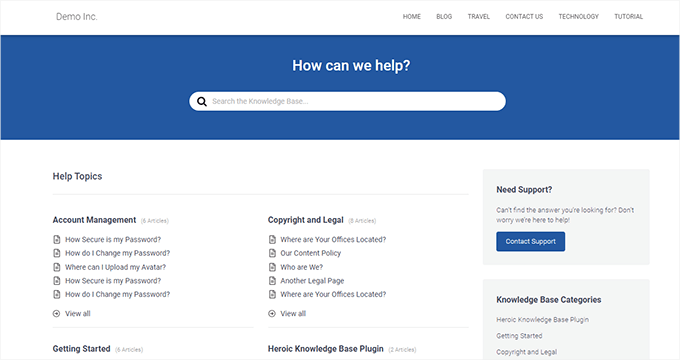Go to the TUTORIAL page
The height and width of the screenshot is (360, 680).
tap(628, 16)
